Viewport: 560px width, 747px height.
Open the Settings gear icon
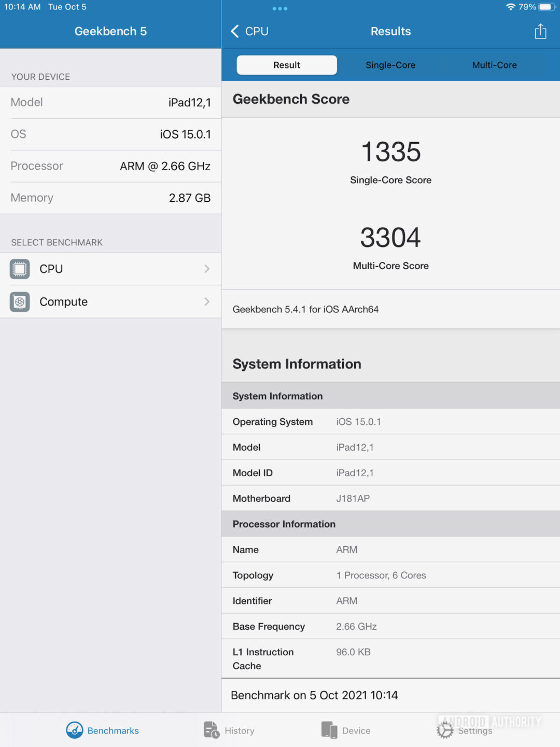(445, 730)
